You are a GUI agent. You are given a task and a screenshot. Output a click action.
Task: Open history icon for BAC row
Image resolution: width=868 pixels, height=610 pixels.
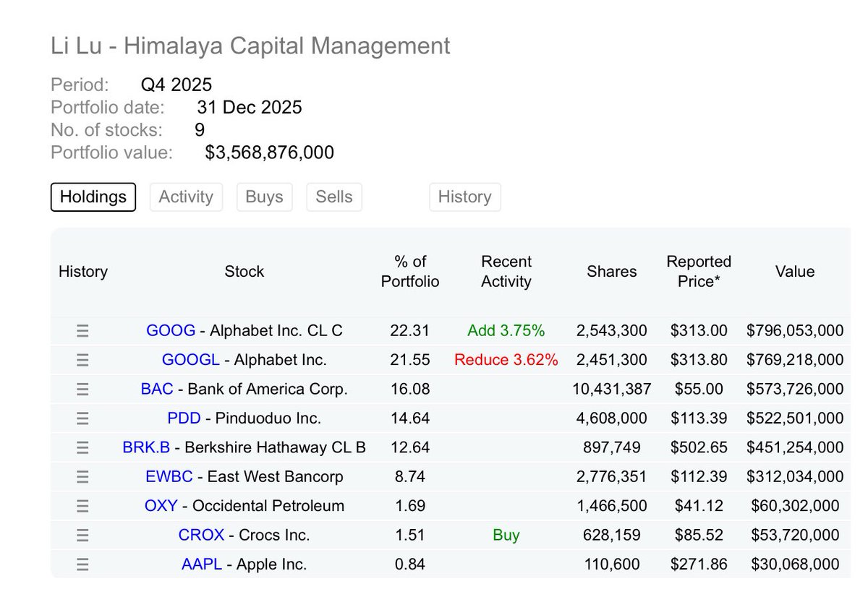coord(82,390)
